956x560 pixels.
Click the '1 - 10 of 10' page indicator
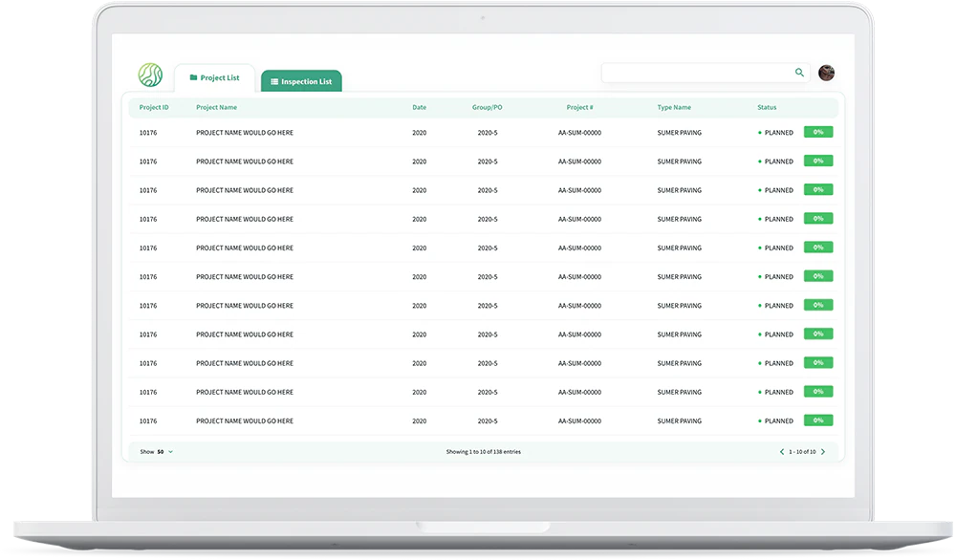point(802,452)
